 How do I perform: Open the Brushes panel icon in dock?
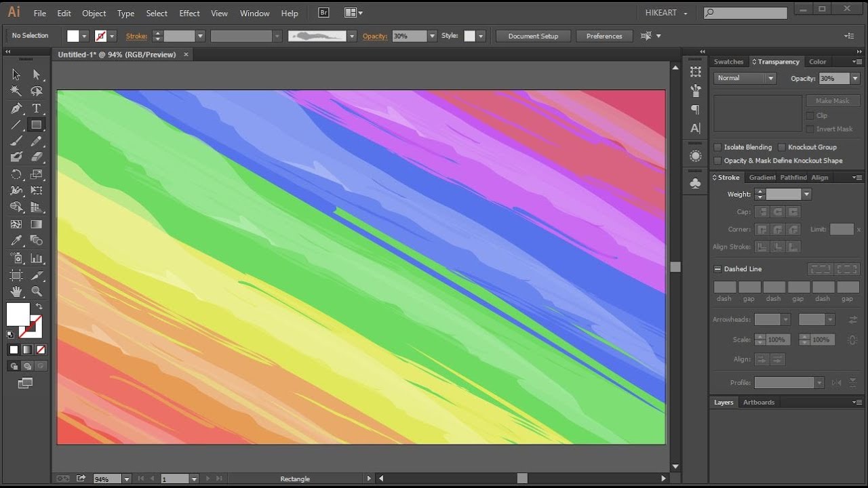[695, 90]
